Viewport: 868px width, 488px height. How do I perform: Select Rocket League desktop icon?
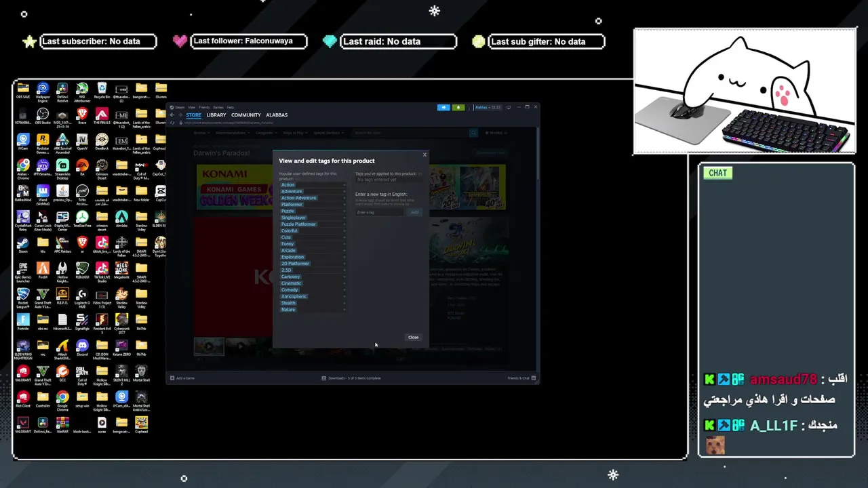[23, 298]
